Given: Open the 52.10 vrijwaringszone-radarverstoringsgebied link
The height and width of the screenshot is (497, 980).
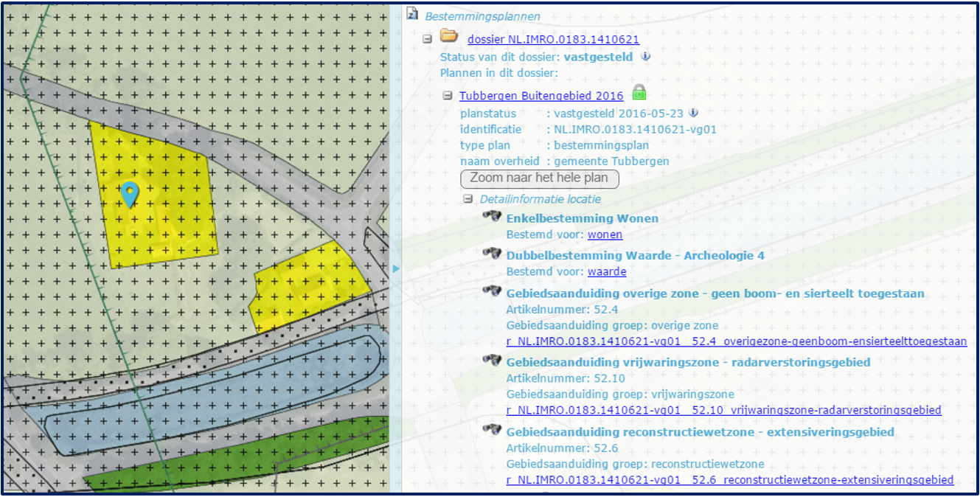Looking at the screenshot, I should pos(724,410).
